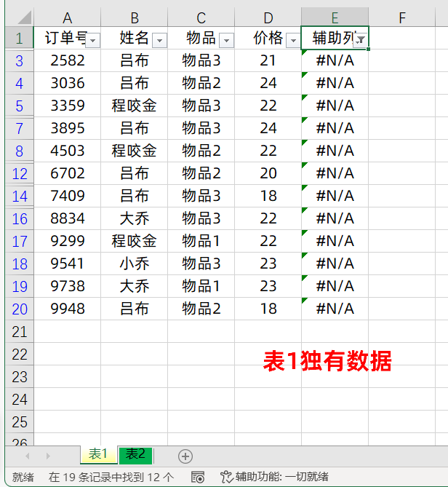Select row 3 header
This screenshot has width=448, height=487.
point(19,60)
